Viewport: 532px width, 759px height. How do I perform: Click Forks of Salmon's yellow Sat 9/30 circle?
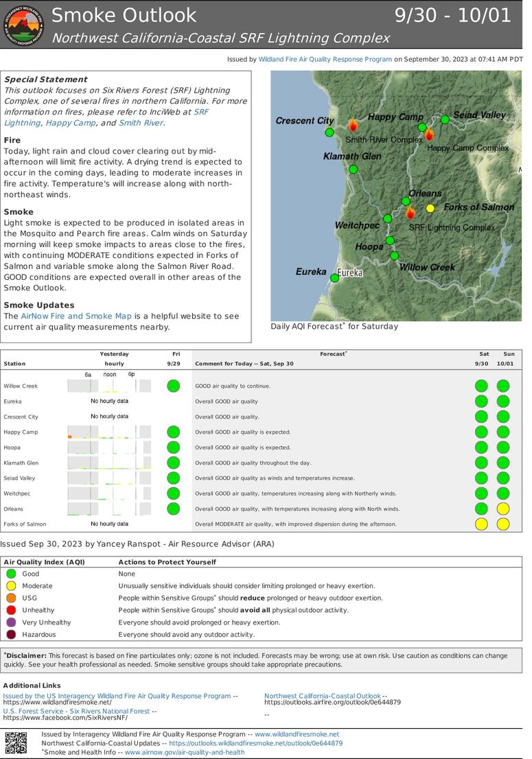[481, 524]
